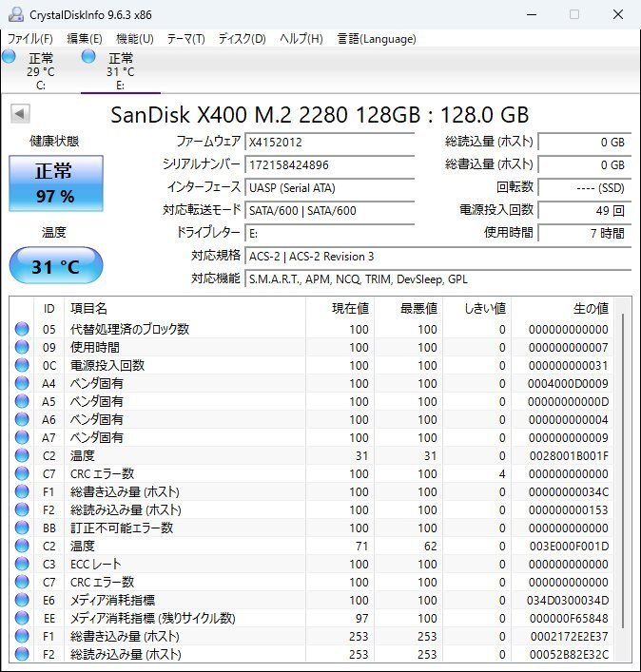Viewport: 641px width, 672px height.
Task: Click the status circle for ID E6
Action: tap(22, 600)
